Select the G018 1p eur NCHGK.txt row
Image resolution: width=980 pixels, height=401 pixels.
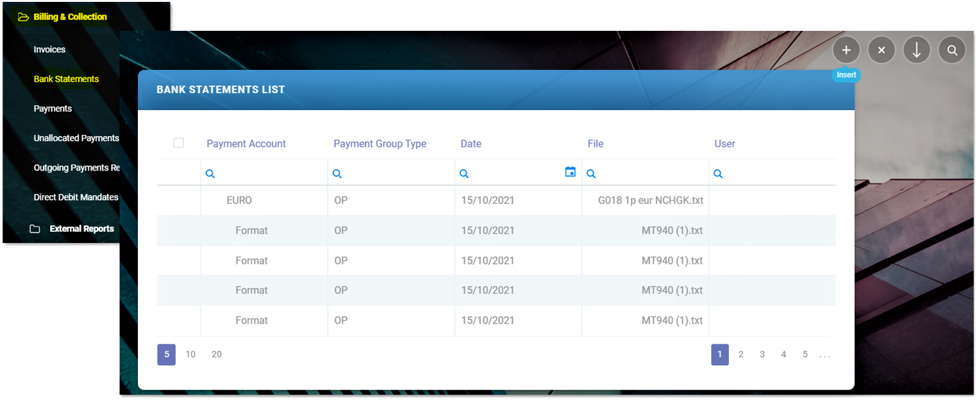[651, 200]
